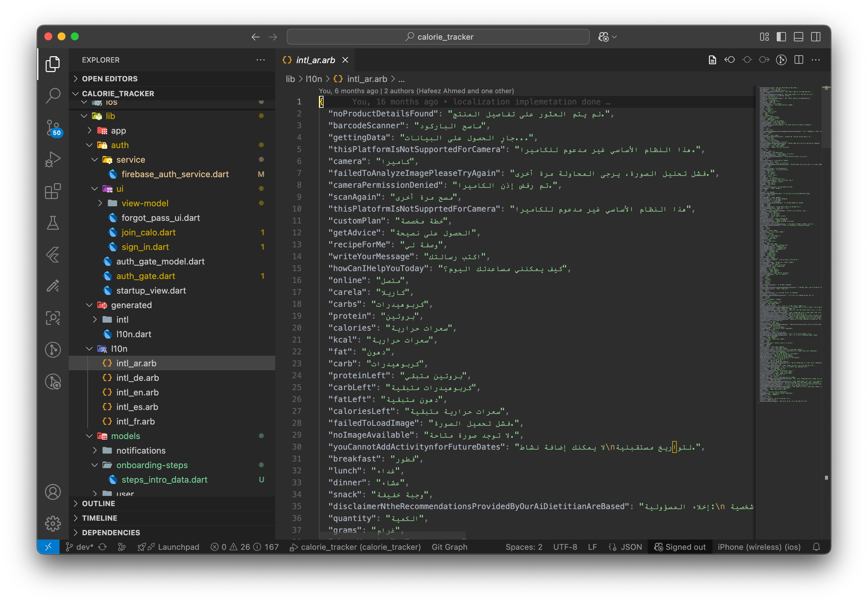Open the Run and Debug view

pos(53,159)
